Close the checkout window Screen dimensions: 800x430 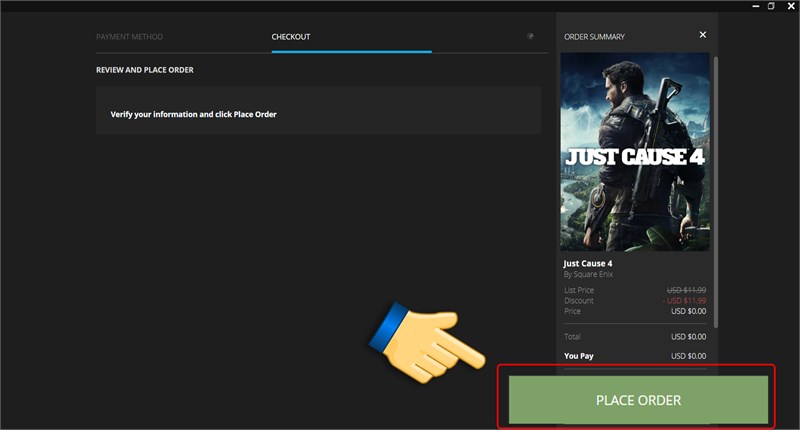click(x=791, y=6)
